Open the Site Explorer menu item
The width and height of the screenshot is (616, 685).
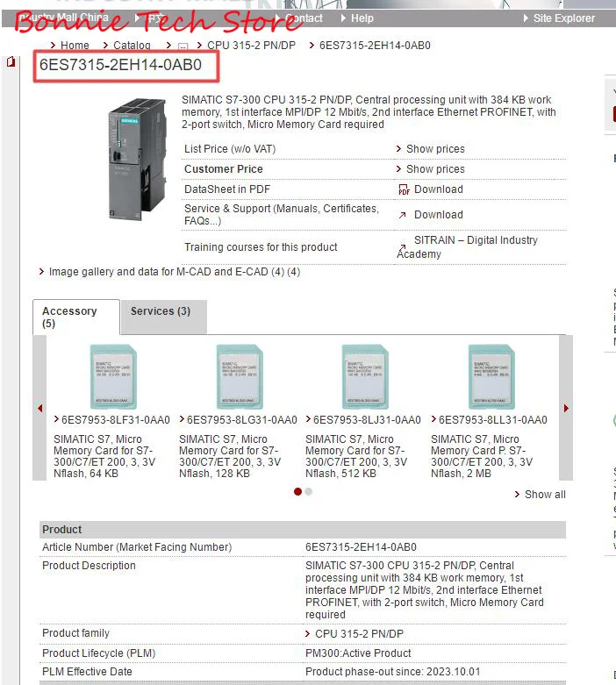563,18
